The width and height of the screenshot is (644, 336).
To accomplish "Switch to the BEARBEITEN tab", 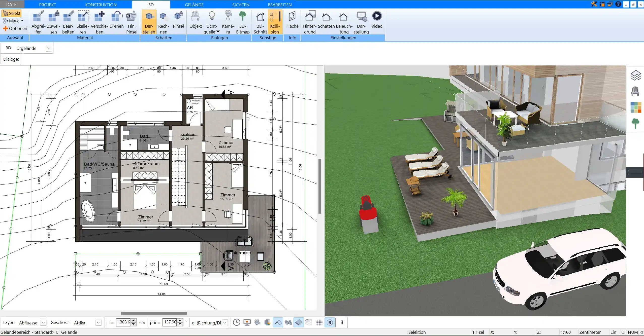I will click(280, 5).
